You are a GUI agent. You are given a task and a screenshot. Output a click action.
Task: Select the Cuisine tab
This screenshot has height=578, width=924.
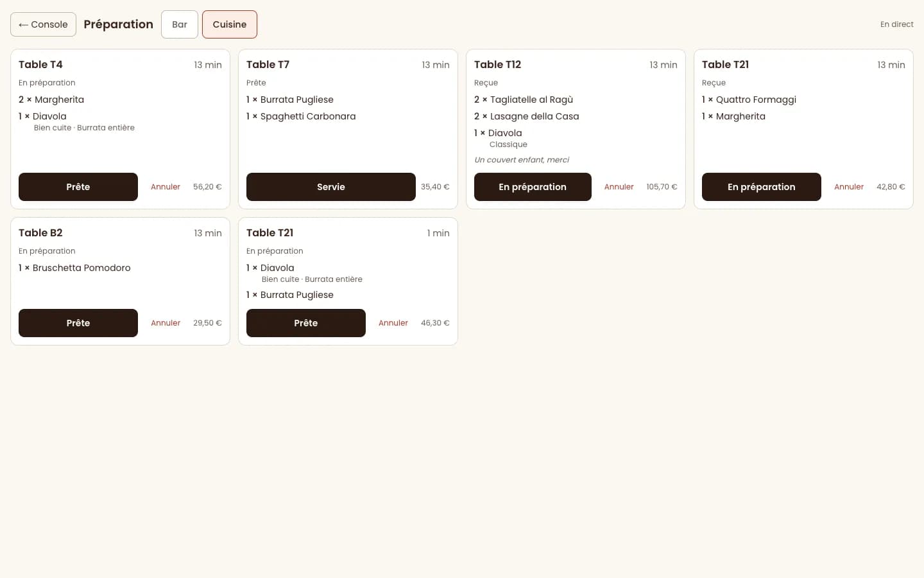230,24
